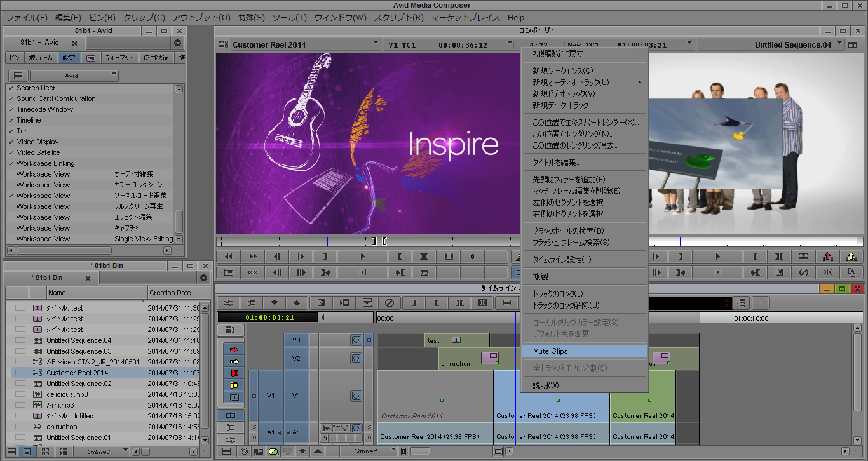Click the yellow Extract arrow button
This screenshot has width=868, height=461.
click(851, 257)
